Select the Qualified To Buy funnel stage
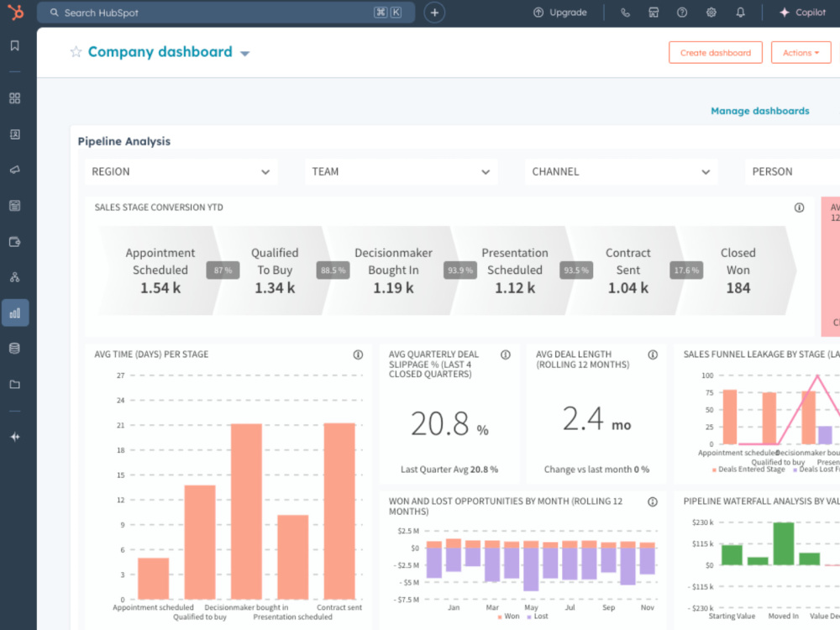 tap(275, 270)
